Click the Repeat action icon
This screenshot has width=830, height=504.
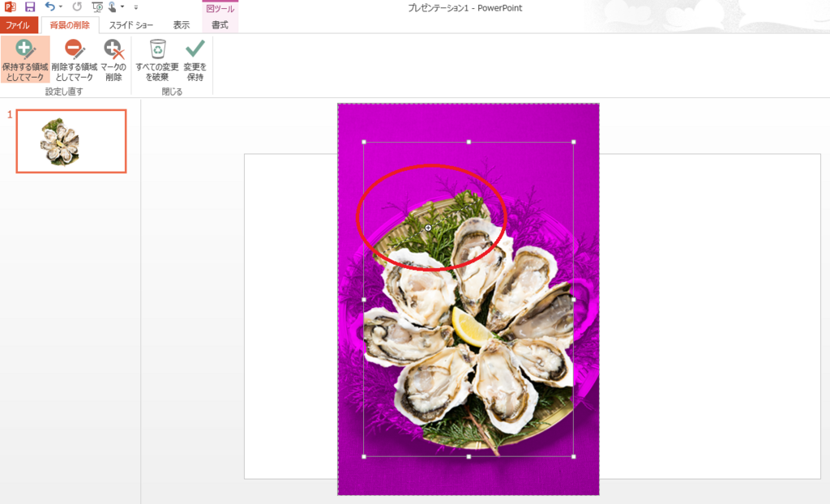(76, 7)
